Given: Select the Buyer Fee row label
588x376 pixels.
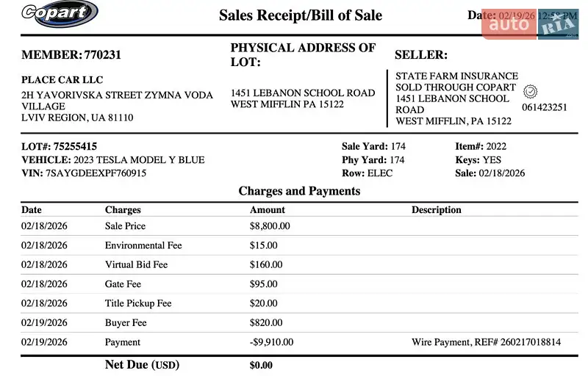Looking at the screenshot, I should [x=126, y=323].
